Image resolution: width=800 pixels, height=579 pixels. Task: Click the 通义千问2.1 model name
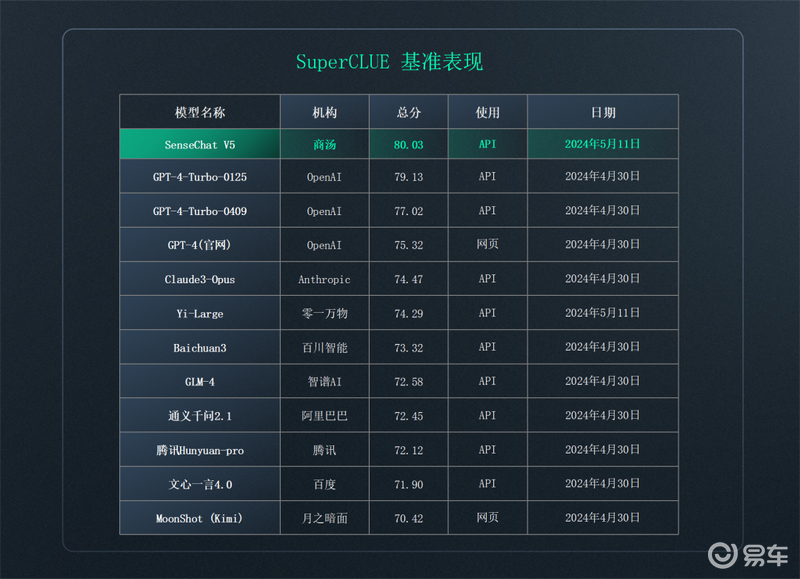pos(200,416)
